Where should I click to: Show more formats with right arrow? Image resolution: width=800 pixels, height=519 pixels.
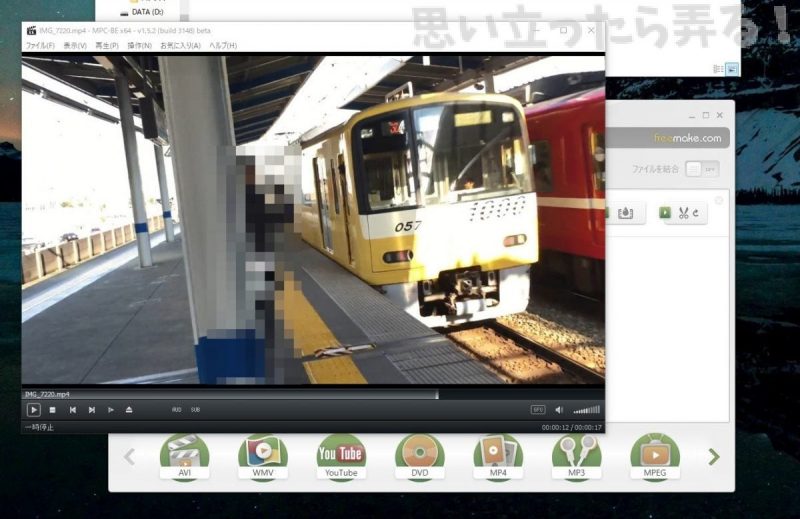(x=714, y=457)
